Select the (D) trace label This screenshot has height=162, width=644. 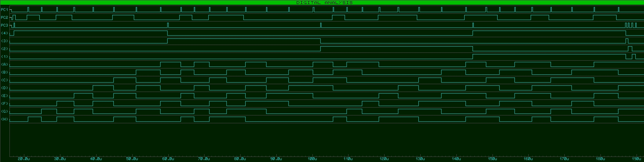tap(4, 88)
